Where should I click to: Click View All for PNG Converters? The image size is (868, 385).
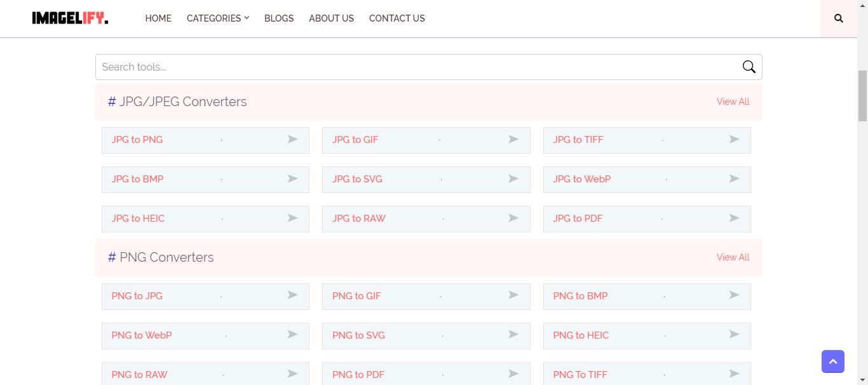pyautogui.click(x=733, y=257)
